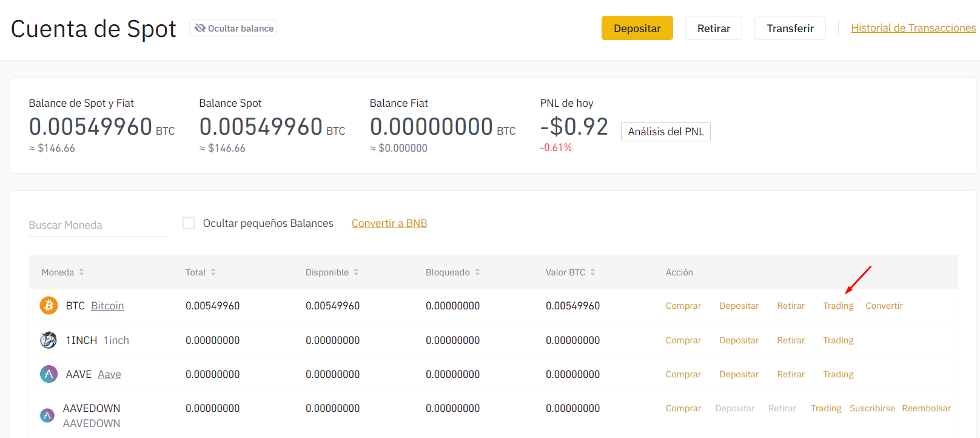This screenshot has width=980, height=438.
Task: Click Retirar in the AAVE row
Action: point(791,374)
